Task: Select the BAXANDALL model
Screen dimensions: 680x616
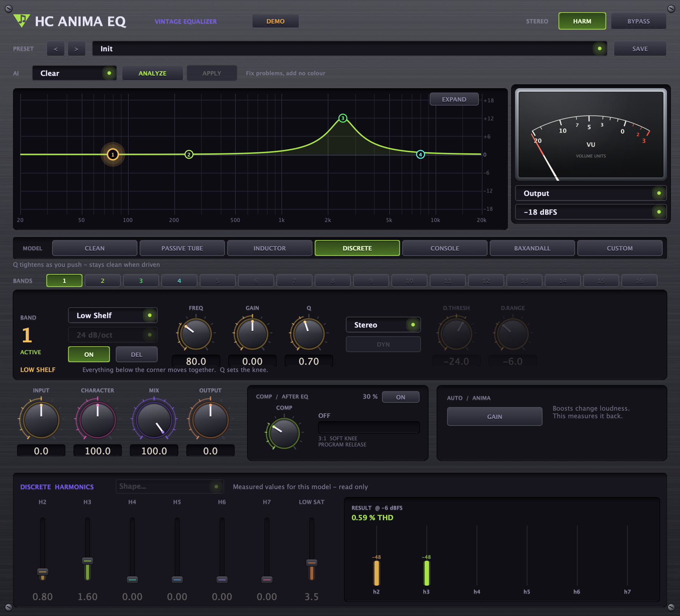Action: (532, 248)
